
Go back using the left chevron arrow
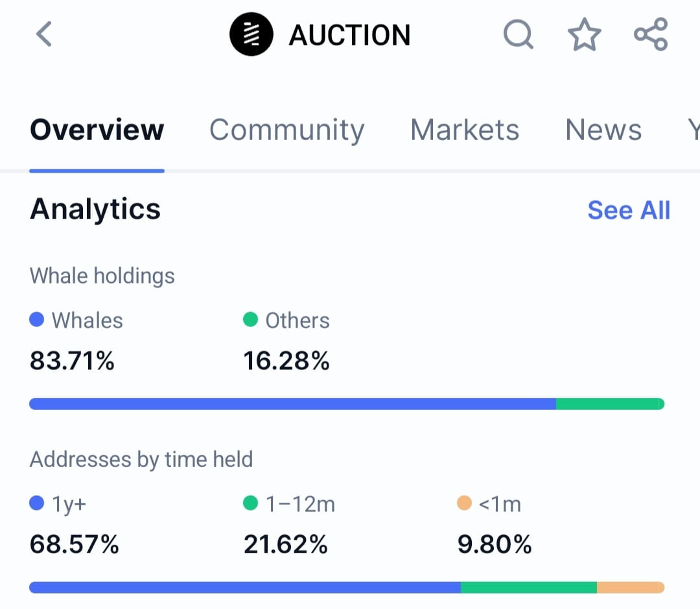point(44,34)
